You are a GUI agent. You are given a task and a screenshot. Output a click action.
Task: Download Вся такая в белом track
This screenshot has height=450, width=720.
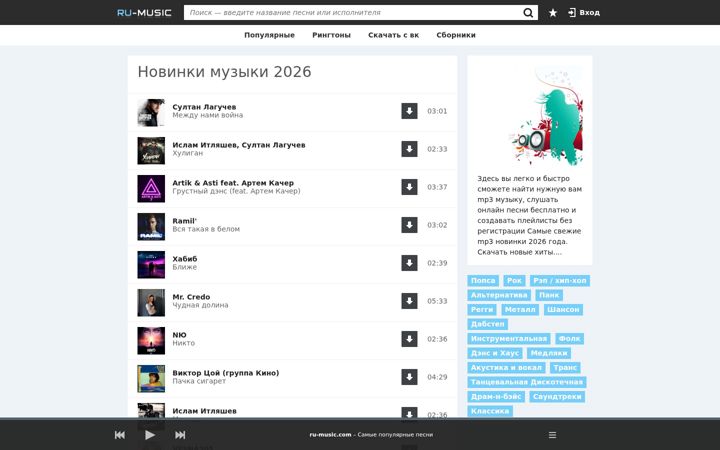409,225
